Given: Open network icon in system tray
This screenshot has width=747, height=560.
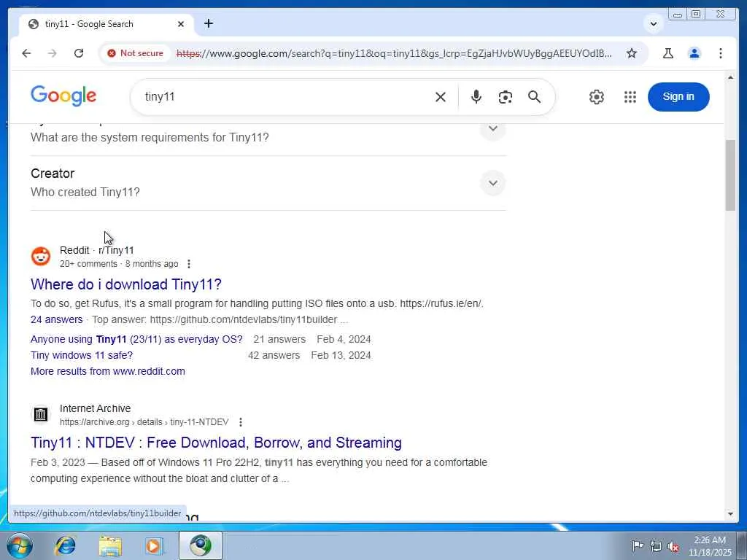Looking at the screenshot, I should (656, 546).
